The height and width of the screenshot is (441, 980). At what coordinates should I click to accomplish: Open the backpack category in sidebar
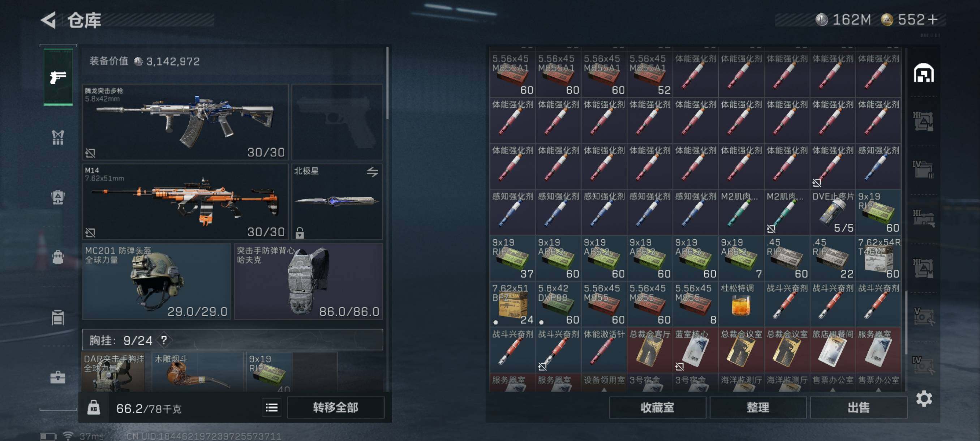tap(58, 257)
